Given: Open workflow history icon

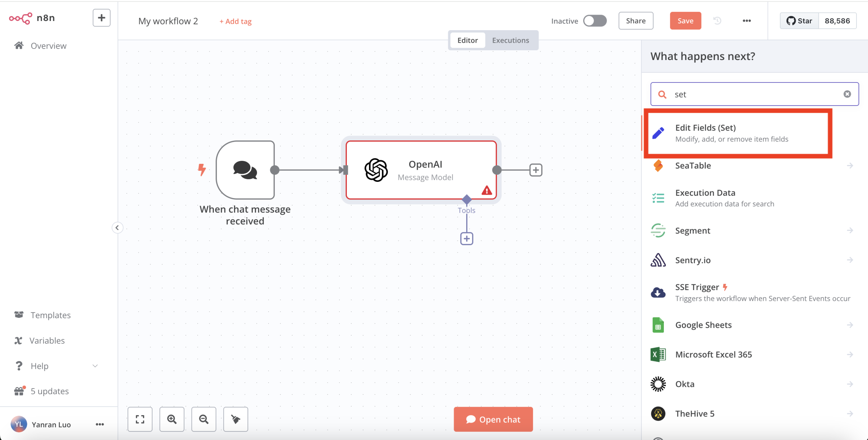Looking at the screenshot, I should (x=717, y=21).
